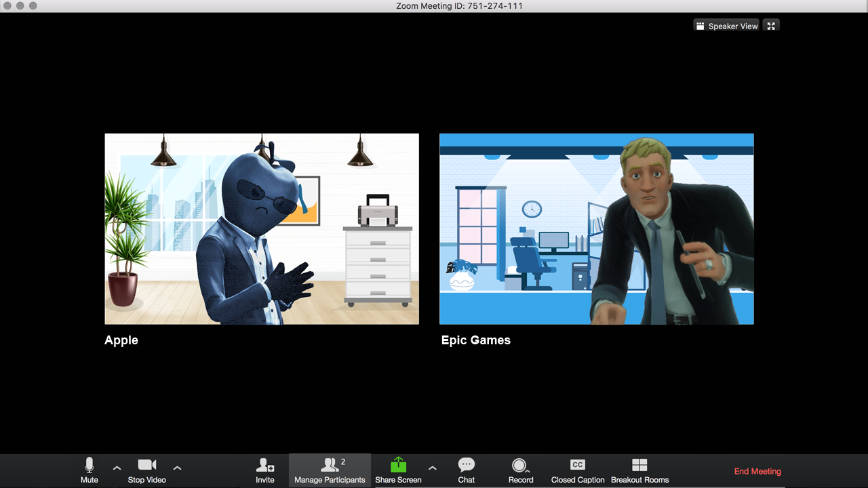
Task: Click the Epic Games name label
Action: point(475,340)
